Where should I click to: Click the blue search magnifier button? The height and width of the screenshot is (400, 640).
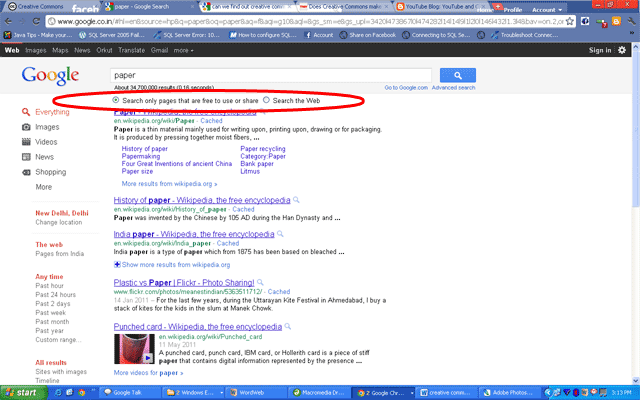coord(458,75)
